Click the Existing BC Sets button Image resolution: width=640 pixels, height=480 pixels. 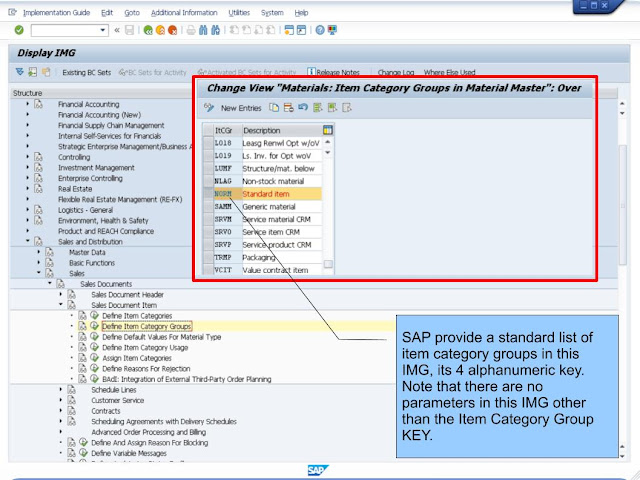click(x=87, y=73)
